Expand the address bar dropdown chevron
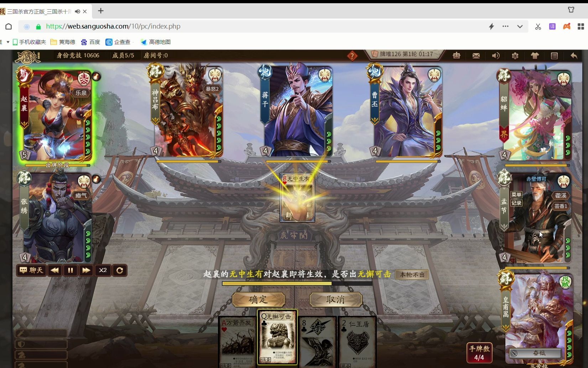This screenshot has height=368, width=588. point(520,26)
